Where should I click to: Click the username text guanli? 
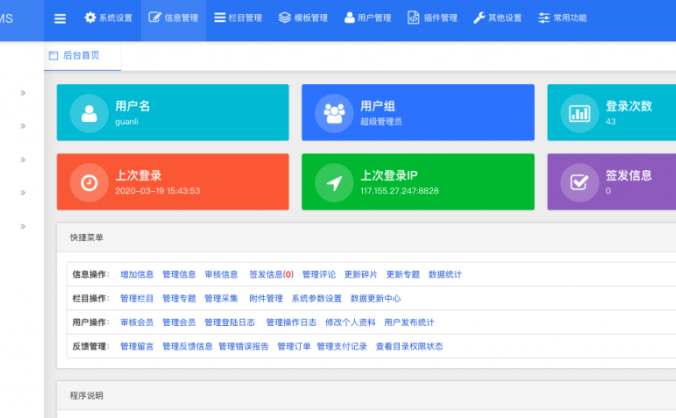[127, 122]
